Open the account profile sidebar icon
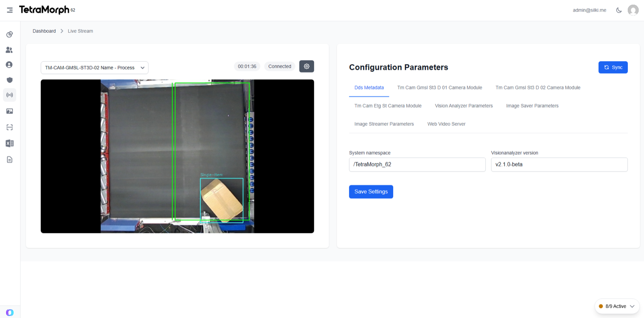 (10, 65)
